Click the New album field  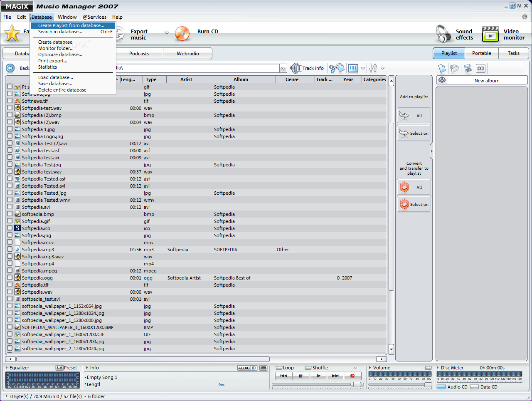(487, 80)
